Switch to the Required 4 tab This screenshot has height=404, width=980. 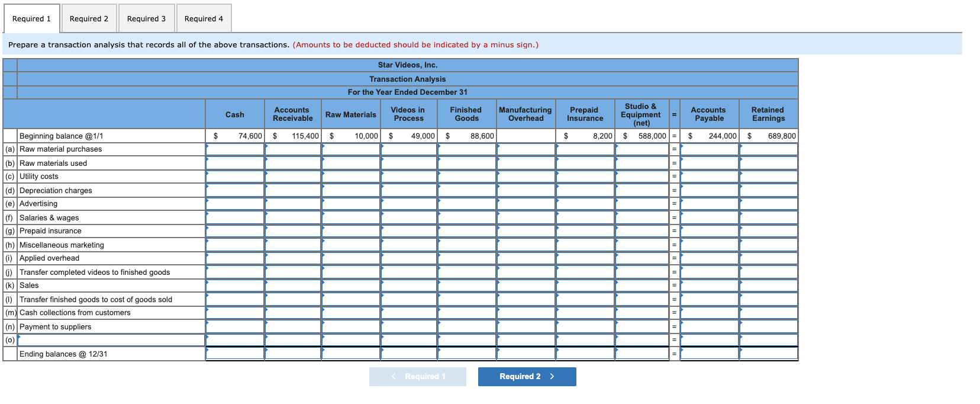(x=204, y=18)
